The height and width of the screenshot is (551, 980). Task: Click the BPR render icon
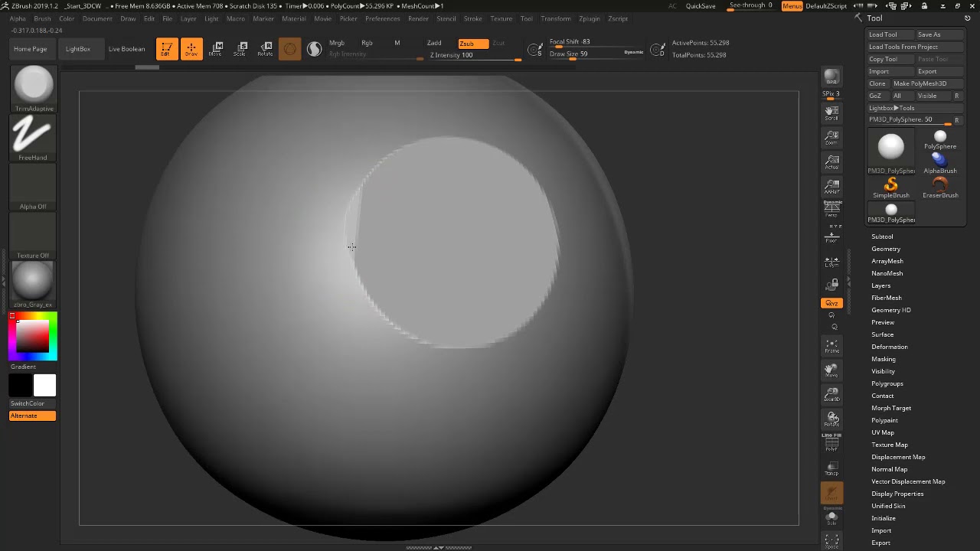(831, 77)
